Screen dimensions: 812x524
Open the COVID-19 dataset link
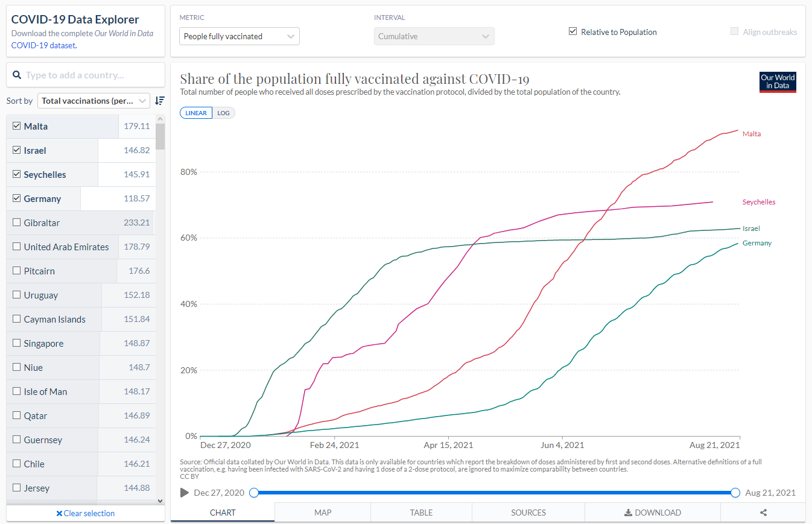tap(43, 45)
